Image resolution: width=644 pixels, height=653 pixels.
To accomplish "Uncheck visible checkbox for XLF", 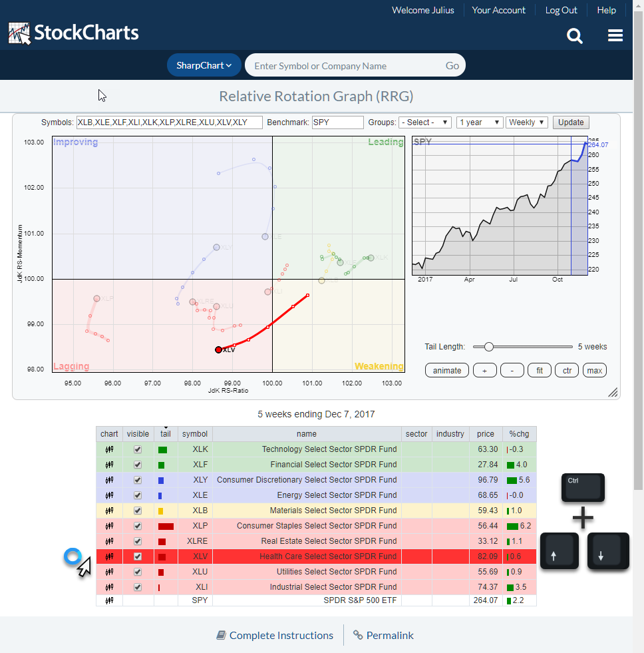I will coord(138,465).
